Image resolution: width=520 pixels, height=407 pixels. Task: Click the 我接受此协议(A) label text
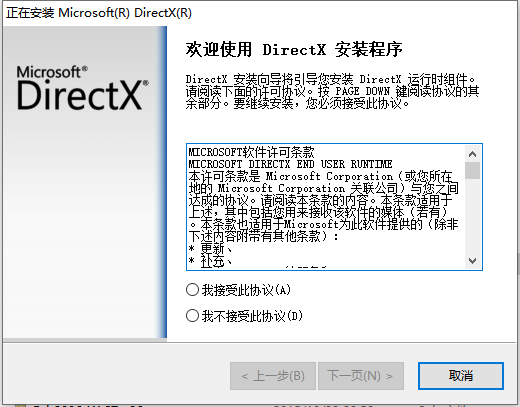point(246,290)
